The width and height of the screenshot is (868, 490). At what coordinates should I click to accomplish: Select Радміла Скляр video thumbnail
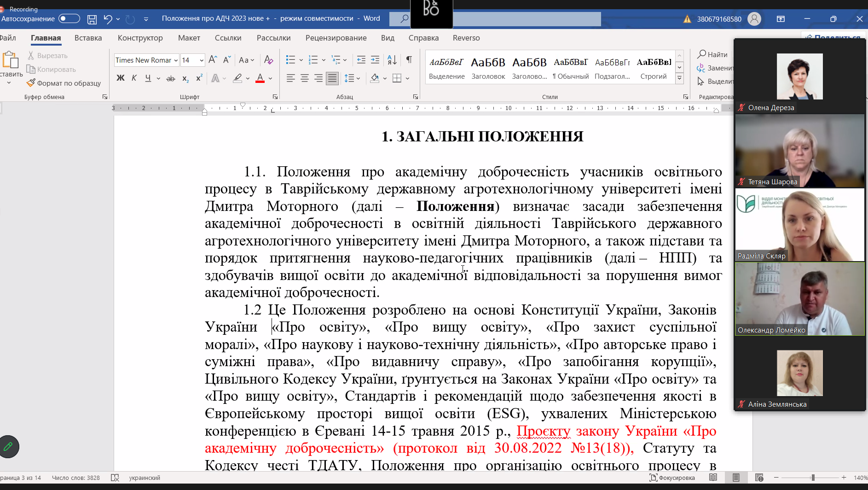tap(799, 225)
